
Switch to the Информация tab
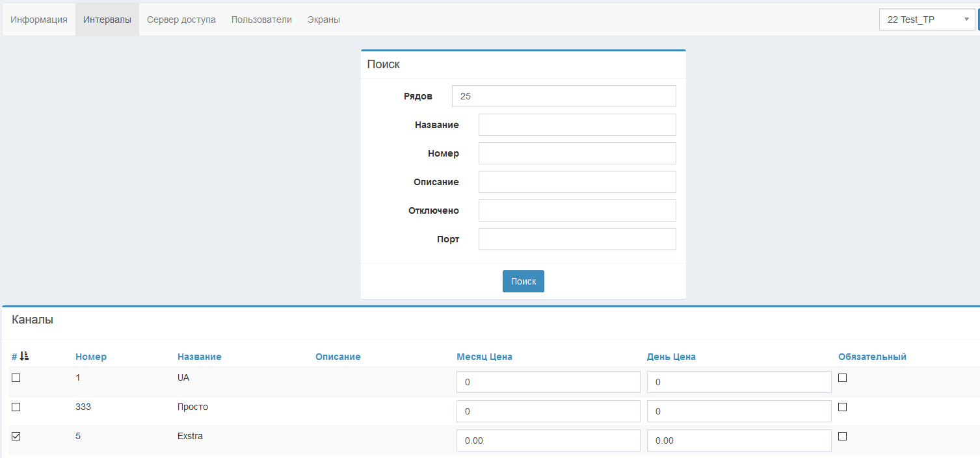coord(39,19)
